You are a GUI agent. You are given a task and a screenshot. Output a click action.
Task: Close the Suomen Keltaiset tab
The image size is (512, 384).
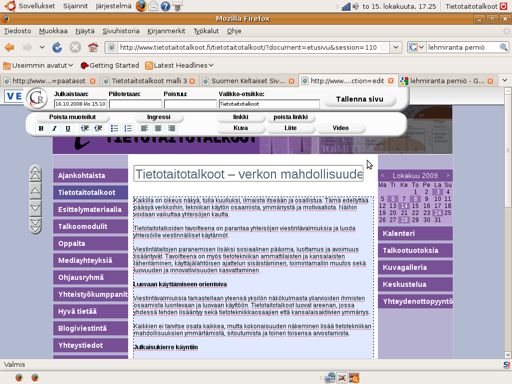pos(291,81)
